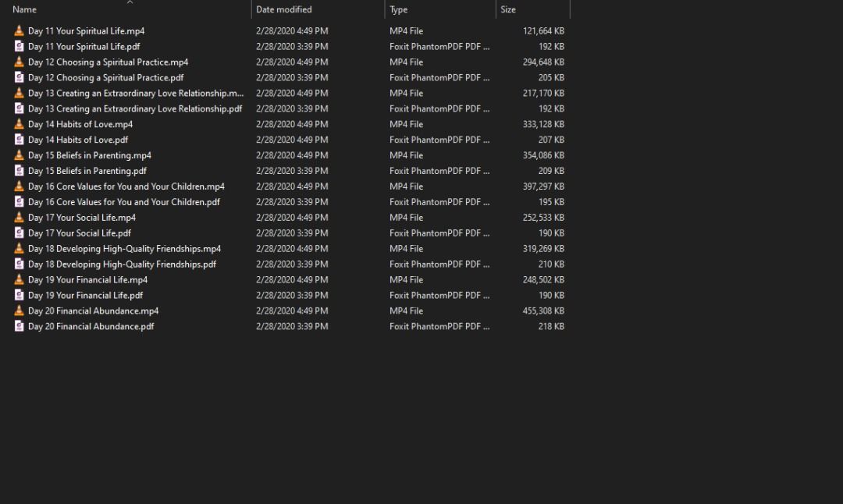
Task: Click VLC icon beside Day 14 Habits of Love.mp4
Action: (19, 125)
